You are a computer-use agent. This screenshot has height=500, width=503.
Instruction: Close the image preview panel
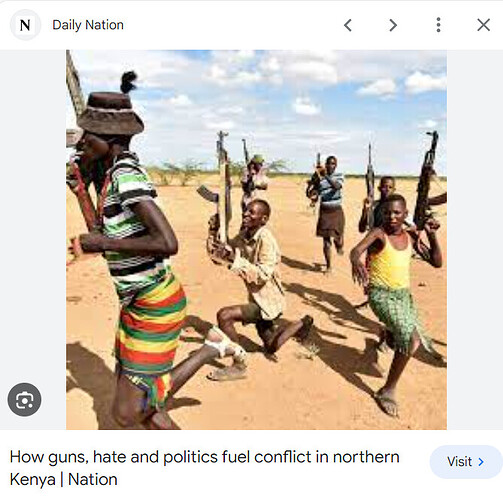click(483, 25)
